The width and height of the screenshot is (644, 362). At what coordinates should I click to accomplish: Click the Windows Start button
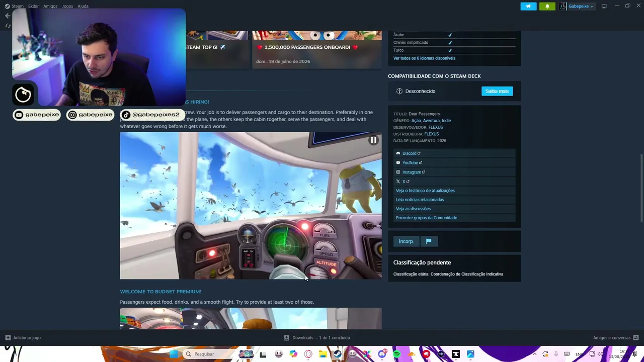click(174, 354)
